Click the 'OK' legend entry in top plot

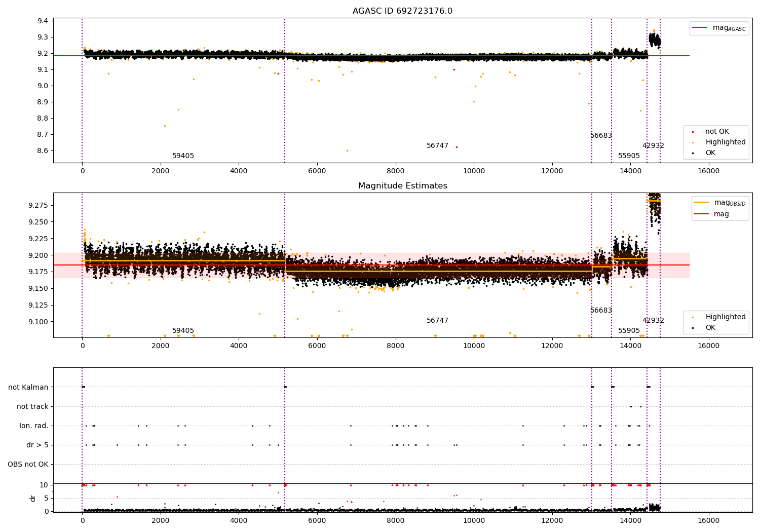704,153
